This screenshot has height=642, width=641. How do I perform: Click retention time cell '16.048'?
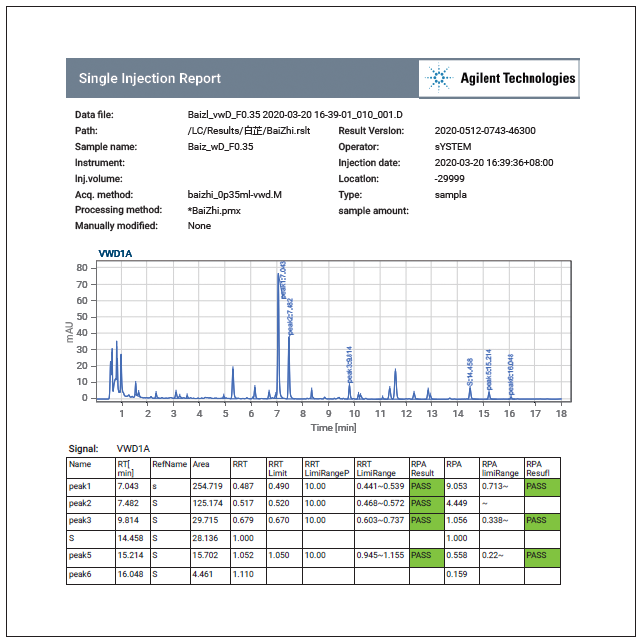(x=130, y=574)
